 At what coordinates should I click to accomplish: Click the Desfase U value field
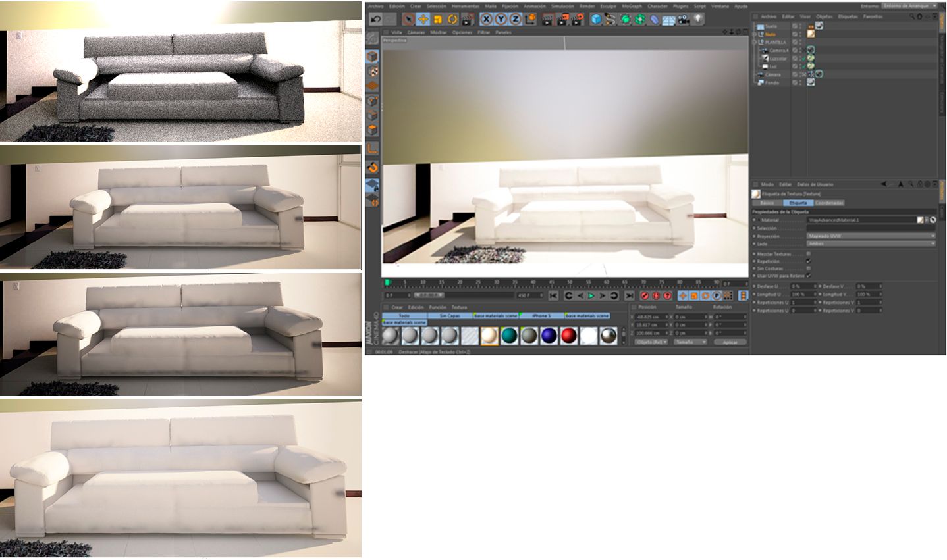pos(803,286)
